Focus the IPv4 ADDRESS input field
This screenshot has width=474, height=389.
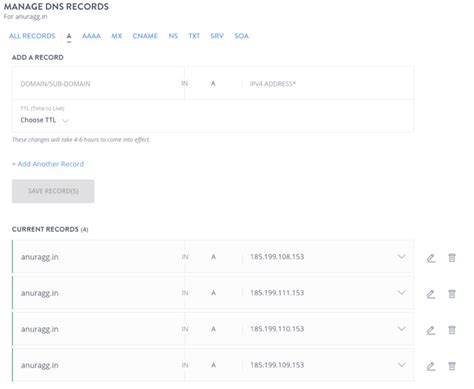click(x=328, y=84)
